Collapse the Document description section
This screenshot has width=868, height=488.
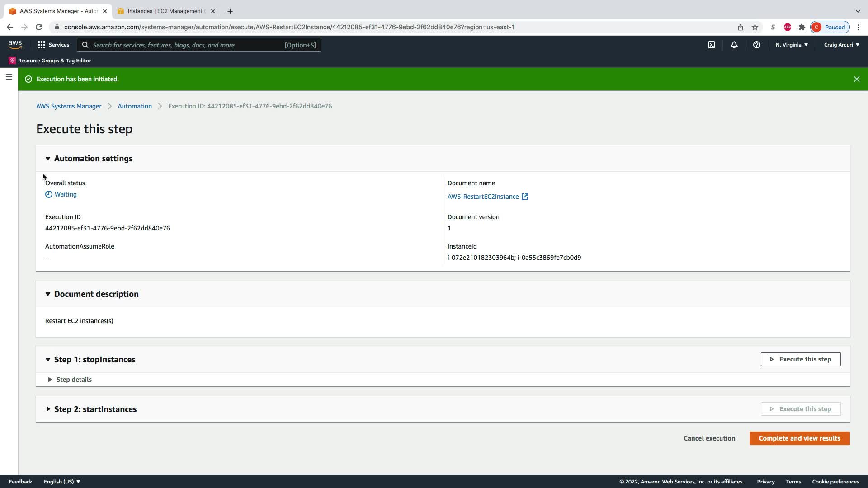[48, 294]
